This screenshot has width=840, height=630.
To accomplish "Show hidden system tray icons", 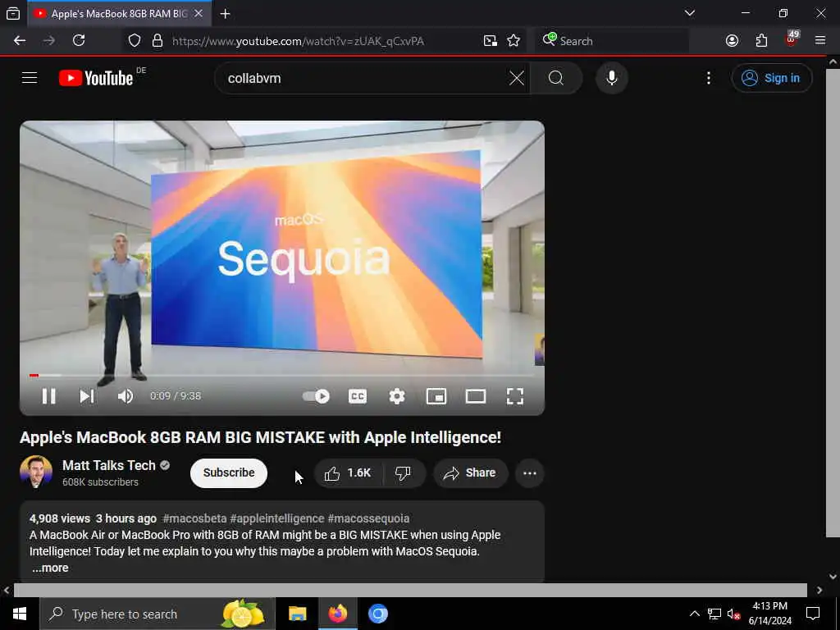I will click(x=694, y=614).
